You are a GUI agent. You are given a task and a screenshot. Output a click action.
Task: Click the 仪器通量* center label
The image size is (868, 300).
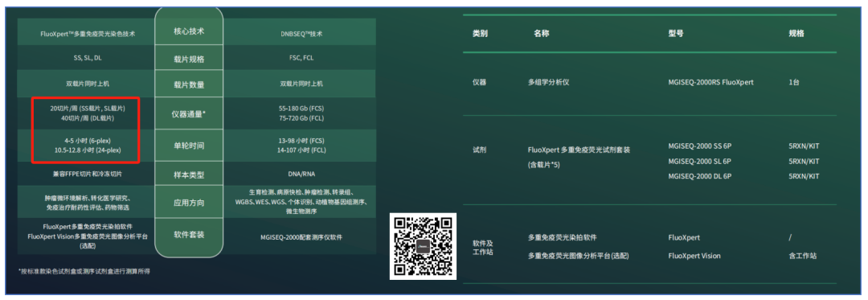pos(189,114)
